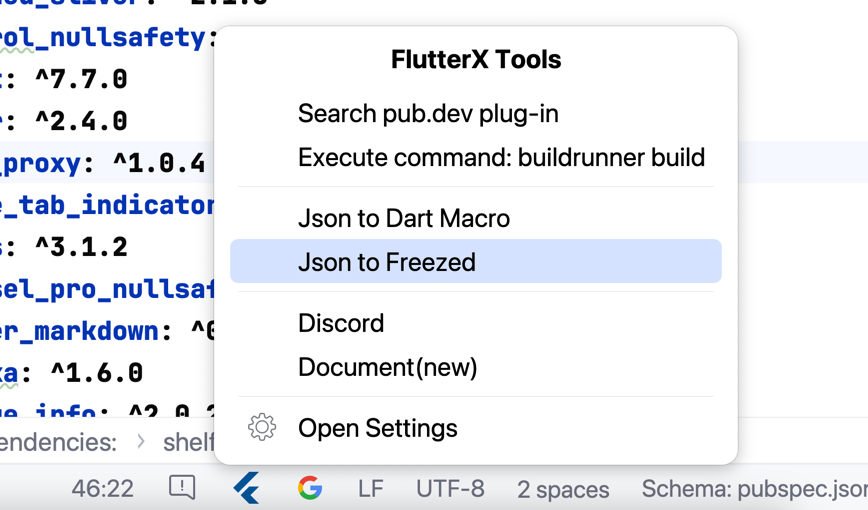Screen dimensions: 868x510
Task: Change the UTF-8 file encoding
Action: [x=450, y=488]
